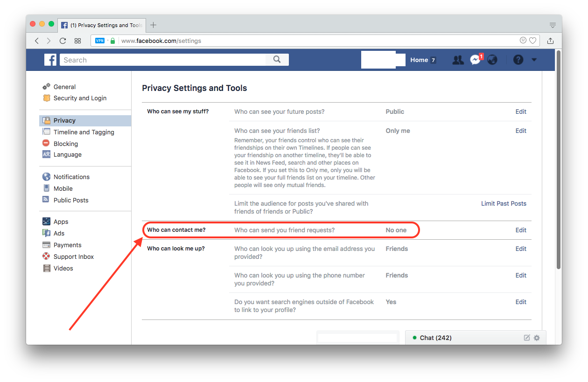Viewport: 588px width, 382px height.
Task: Select Privacy in the sidebar
Action: 85,120
